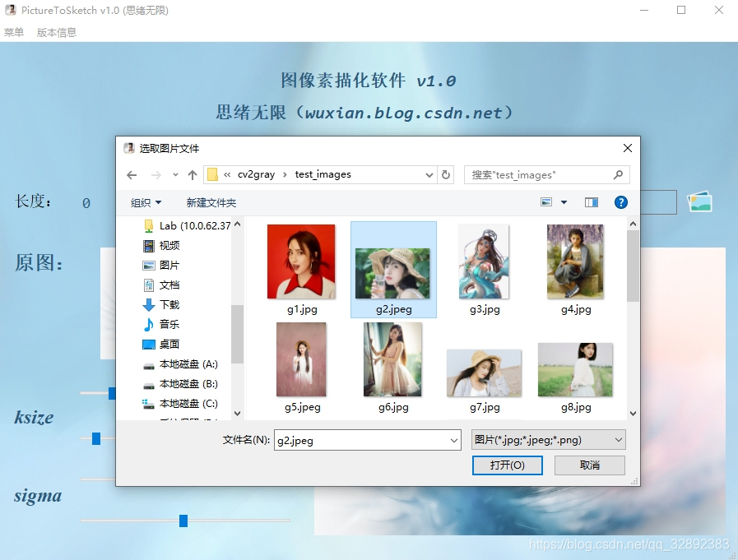
Task: Click the ksize slider handle
Action: tap(96, 438)
